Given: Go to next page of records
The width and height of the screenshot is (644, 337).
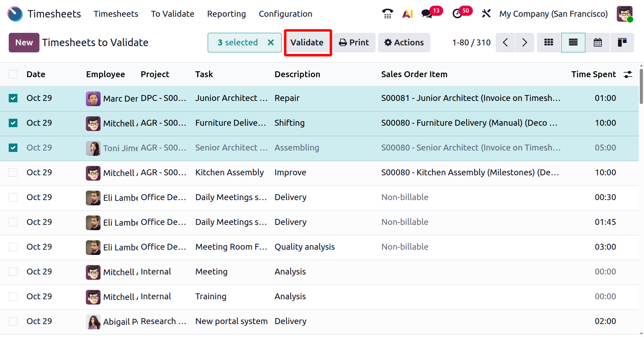Looking at the screenshot, I should point(524,43).
